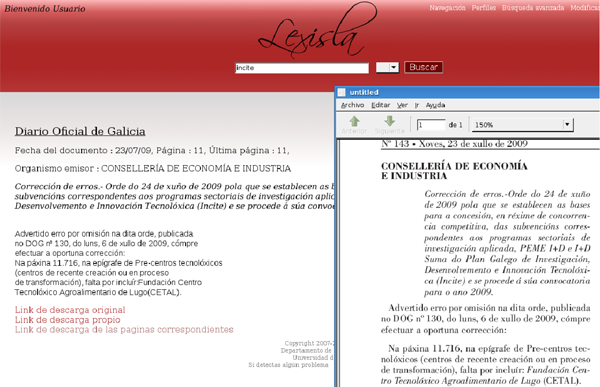Image resolution: width=600 pixels, height=387 pixels.
Task: Click the Lexisla logo
Action: click(318, 31)
